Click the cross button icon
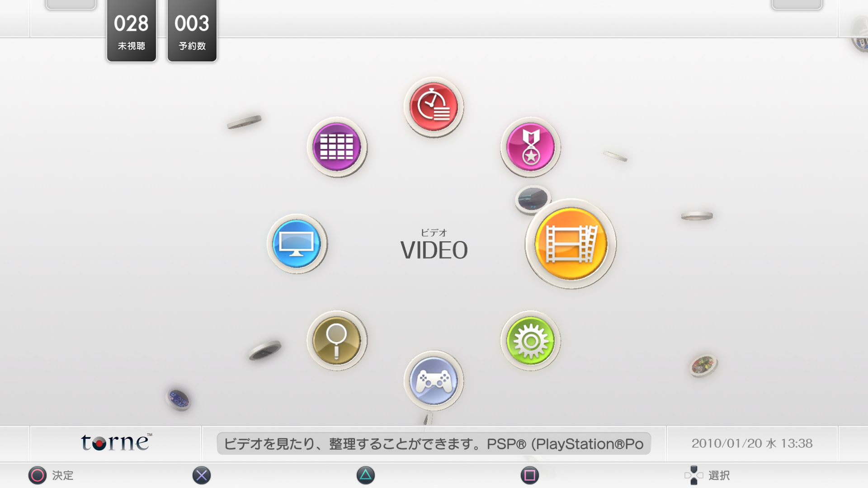The image size is (868, 488). coord(202,475)
